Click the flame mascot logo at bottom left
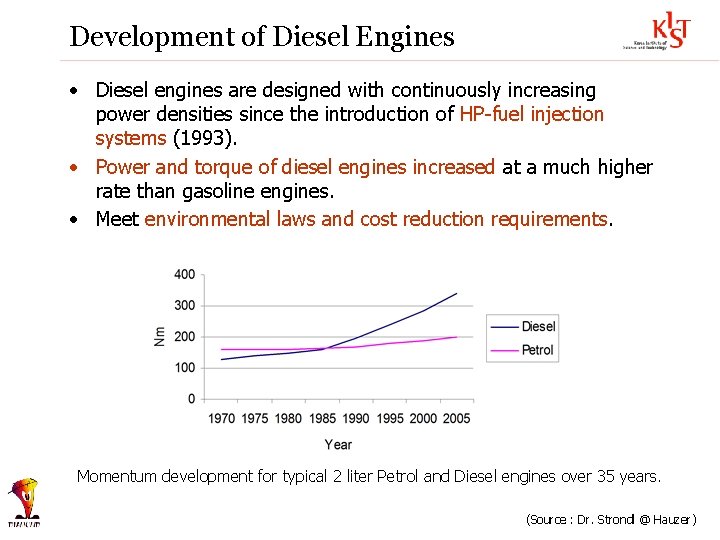 tap(24, 503)
